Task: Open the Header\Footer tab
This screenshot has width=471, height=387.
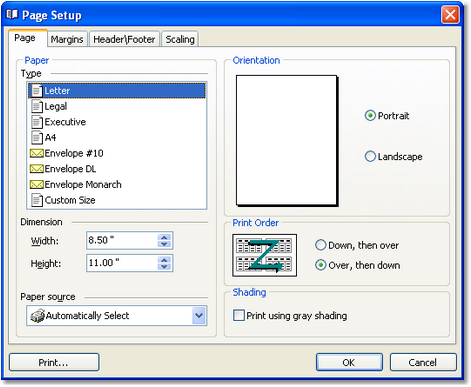Action: coord(124,39)
